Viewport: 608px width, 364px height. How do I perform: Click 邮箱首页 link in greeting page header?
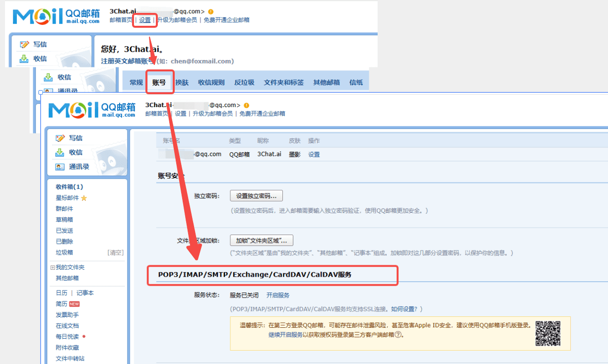click(121, 20)
